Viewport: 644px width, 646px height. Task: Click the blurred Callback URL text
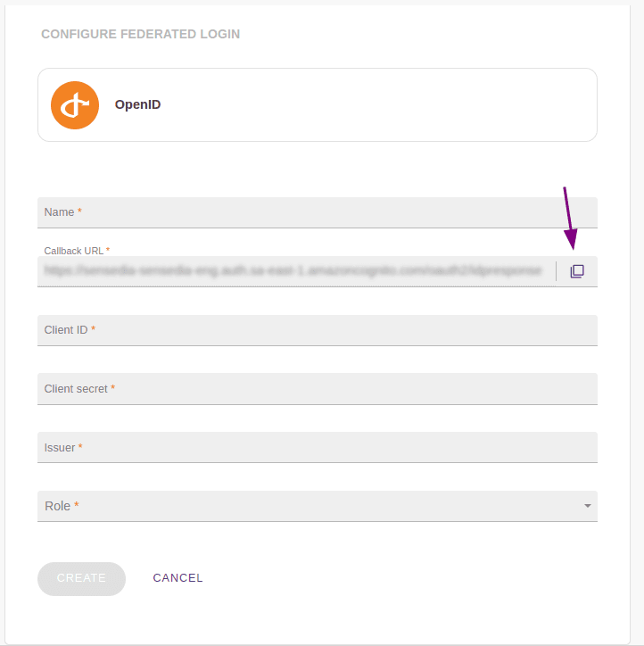pyautogui.click(x=293, y=271)
